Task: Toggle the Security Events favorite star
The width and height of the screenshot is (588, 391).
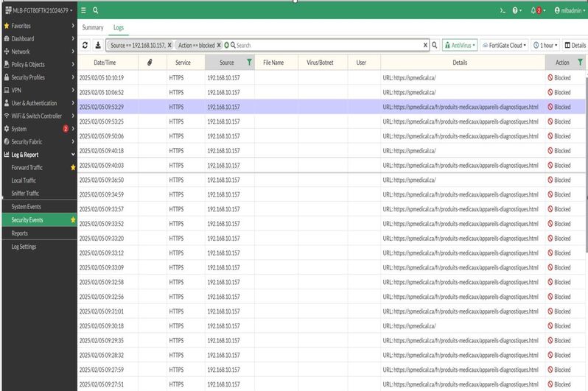Action: tap(72, 220)
